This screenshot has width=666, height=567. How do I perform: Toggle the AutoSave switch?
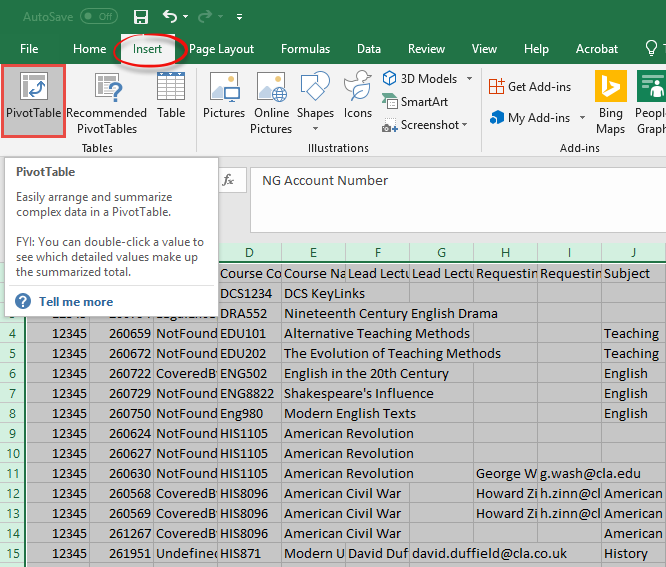(98, 17)
